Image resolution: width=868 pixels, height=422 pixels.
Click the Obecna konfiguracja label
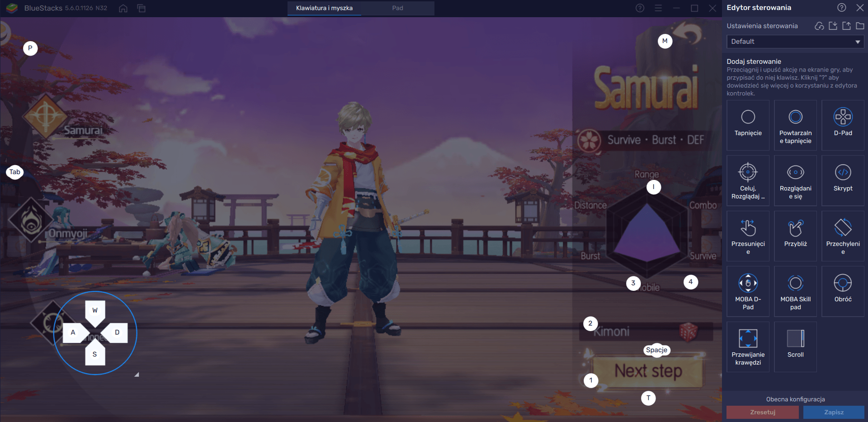tap(795, 399)
